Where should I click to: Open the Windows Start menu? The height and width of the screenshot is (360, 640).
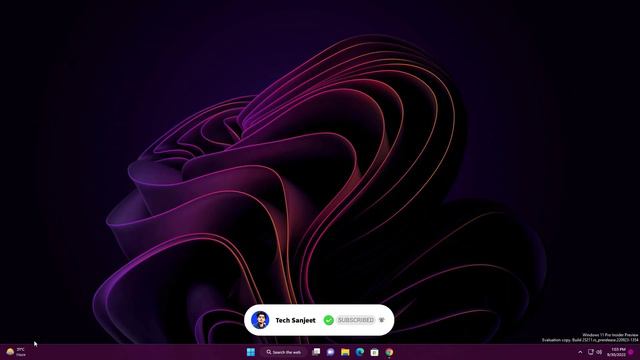tap(251, 352)
